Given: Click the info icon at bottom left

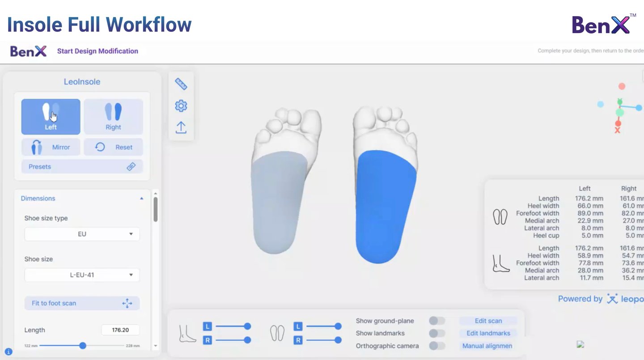Looking at the screenshot, I should click(8, 352).
